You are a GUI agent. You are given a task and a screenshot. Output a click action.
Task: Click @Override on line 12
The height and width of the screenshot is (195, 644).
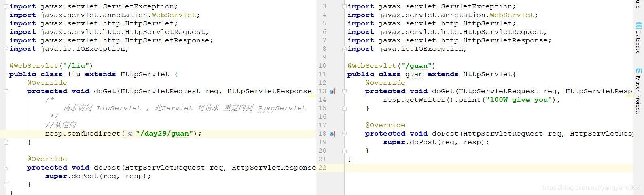tap(385, 83)
